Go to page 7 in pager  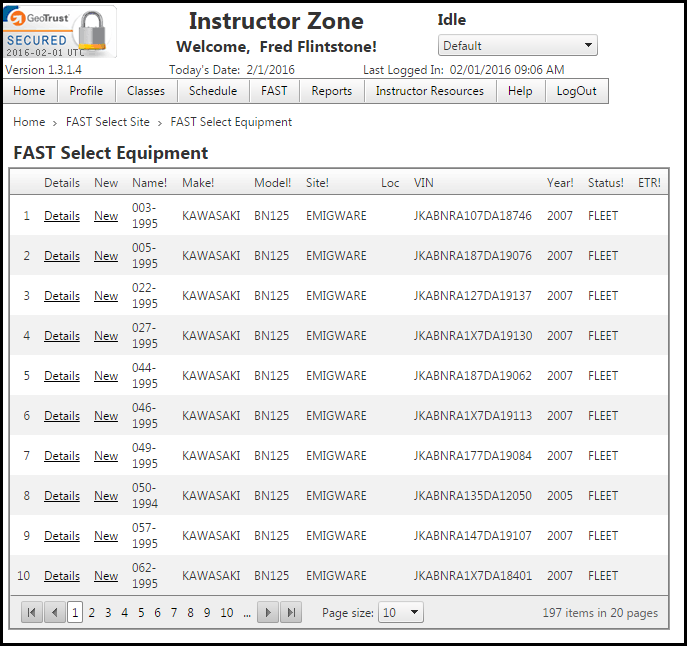(x=174, y=613)
